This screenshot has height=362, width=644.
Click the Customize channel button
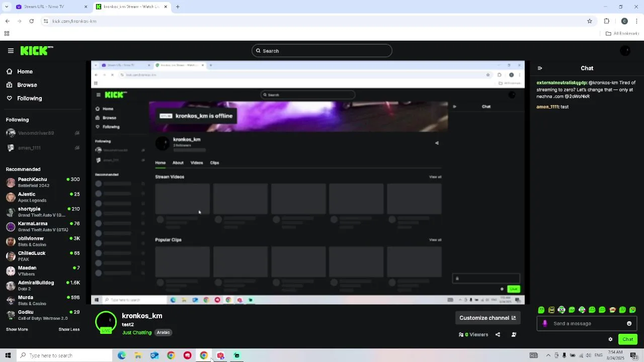(488, 318)
